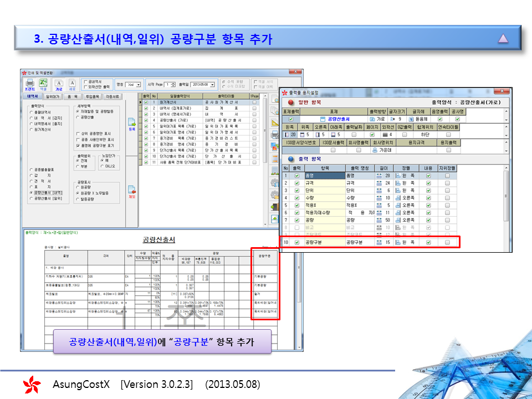
Task: Switch to the 투입품목 tab
Action: [91, 96]
